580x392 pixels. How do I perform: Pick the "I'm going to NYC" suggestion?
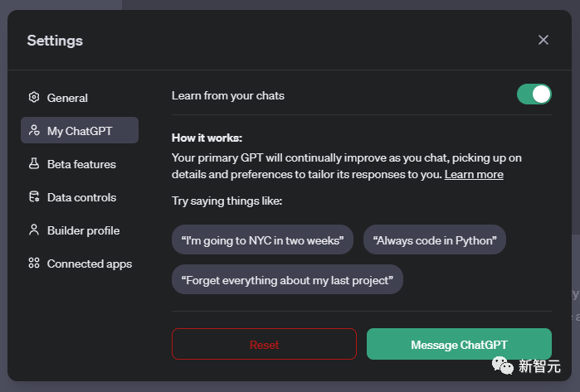(x=263, y=240)
